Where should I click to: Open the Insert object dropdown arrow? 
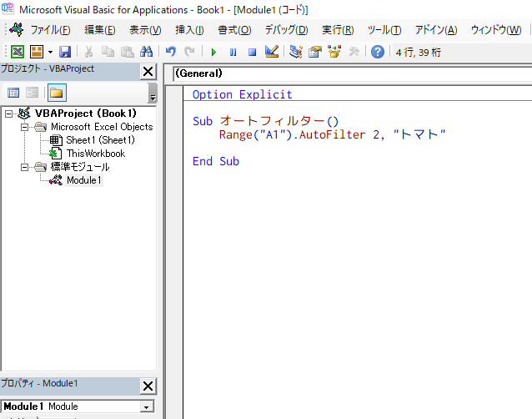(x=50, y=53)
